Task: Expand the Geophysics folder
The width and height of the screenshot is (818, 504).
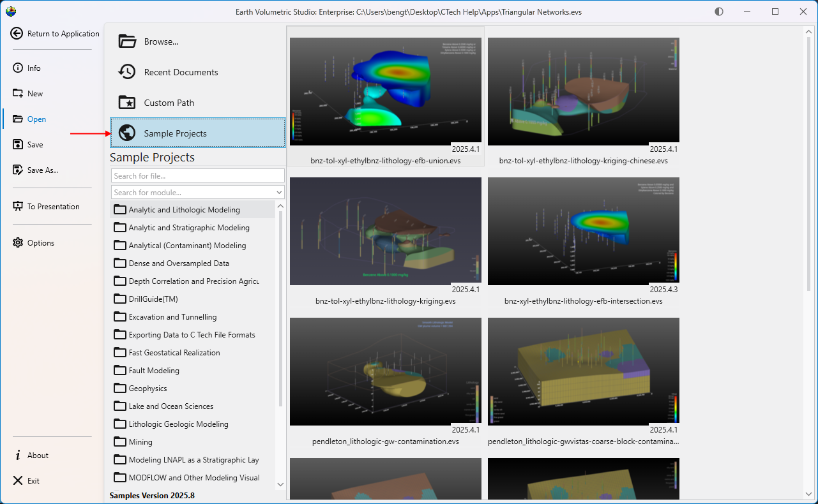Action: point(148,389)
